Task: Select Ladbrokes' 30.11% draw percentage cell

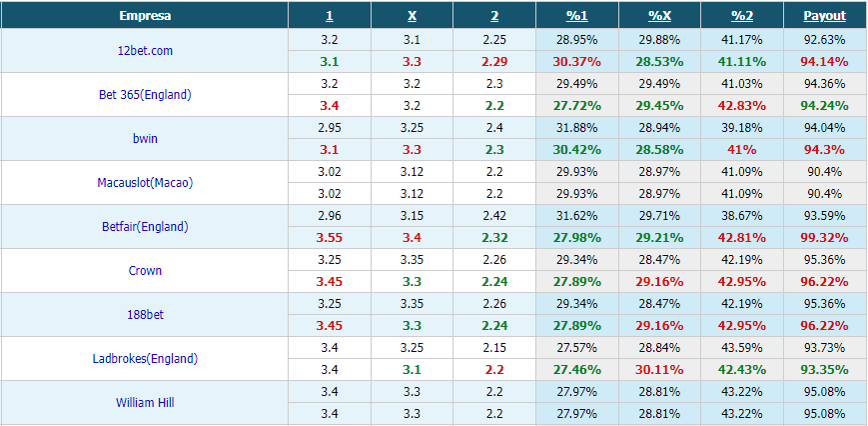Action: [659, 369]
